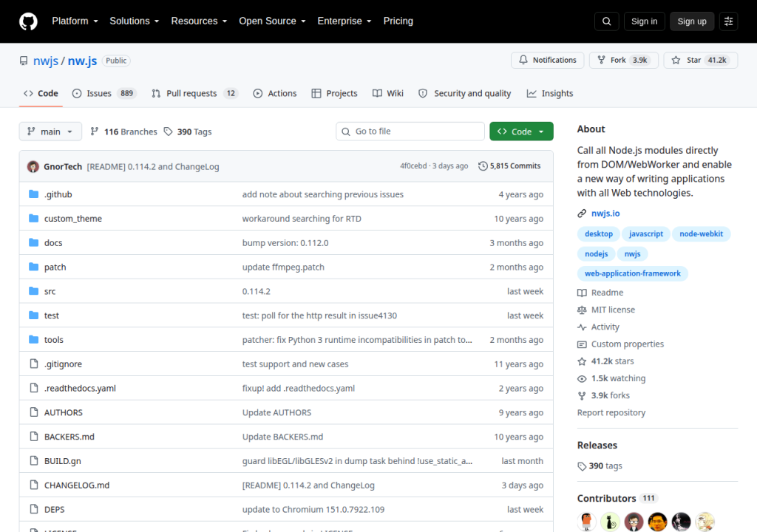
Task: Click GnorTech's avatar in the commit bar
Action: (33, 166)
